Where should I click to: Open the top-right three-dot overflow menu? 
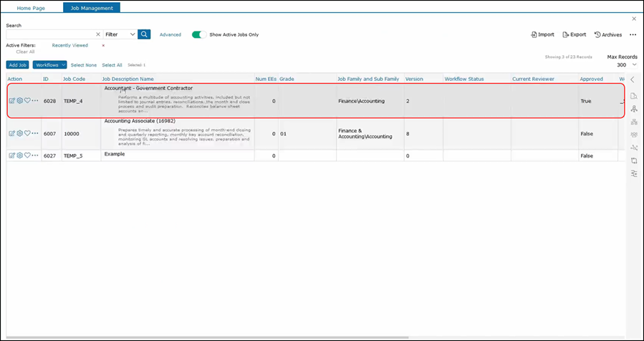(633, 34)
